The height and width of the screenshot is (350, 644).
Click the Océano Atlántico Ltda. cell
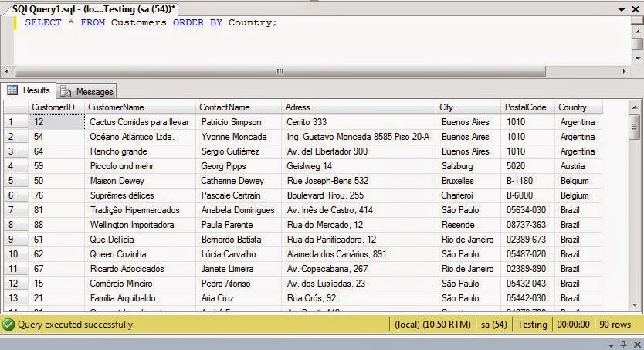[140, 137]
